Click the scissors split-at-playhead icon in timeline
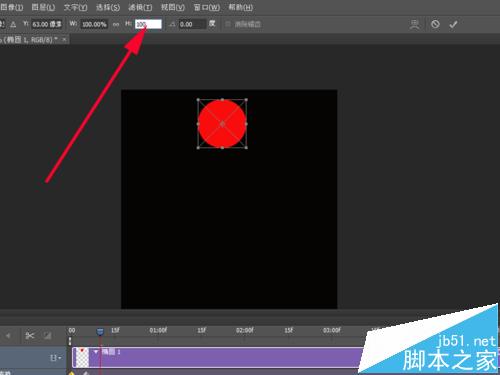 pos(30,335)
